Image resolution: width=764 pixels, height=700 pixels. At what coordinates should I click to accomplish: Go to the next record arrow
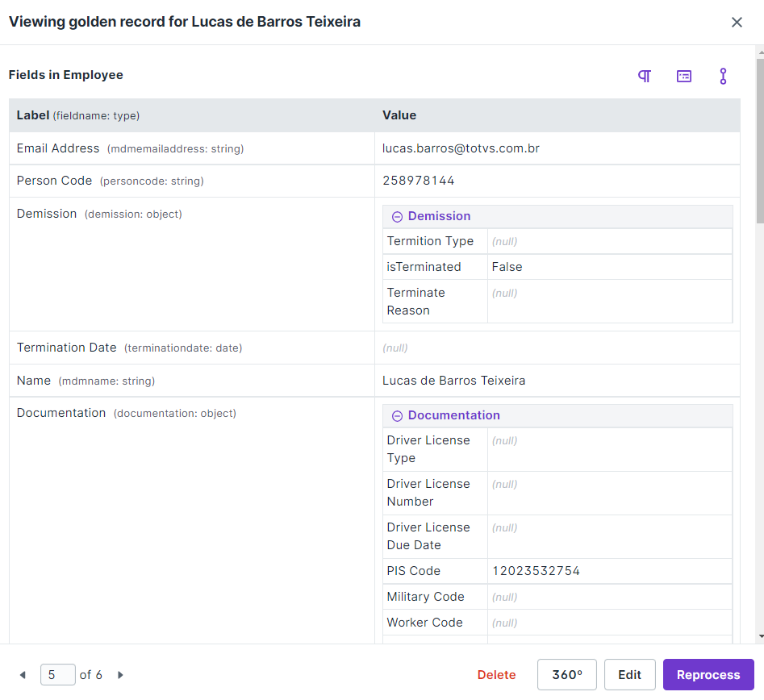pyautogui.click(x=120, y=675)
